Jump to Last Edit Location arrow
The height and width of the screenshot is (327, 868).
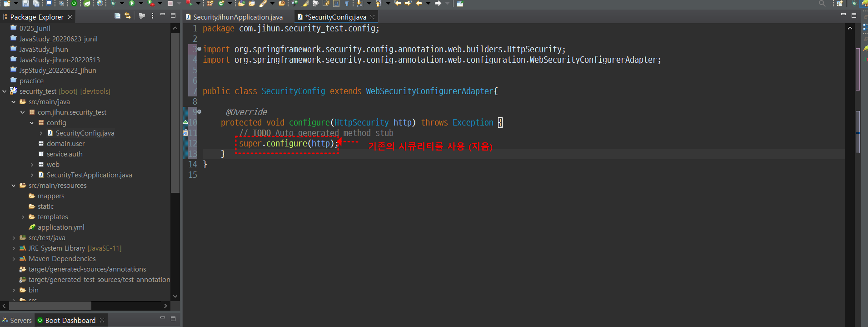(398, 4)
